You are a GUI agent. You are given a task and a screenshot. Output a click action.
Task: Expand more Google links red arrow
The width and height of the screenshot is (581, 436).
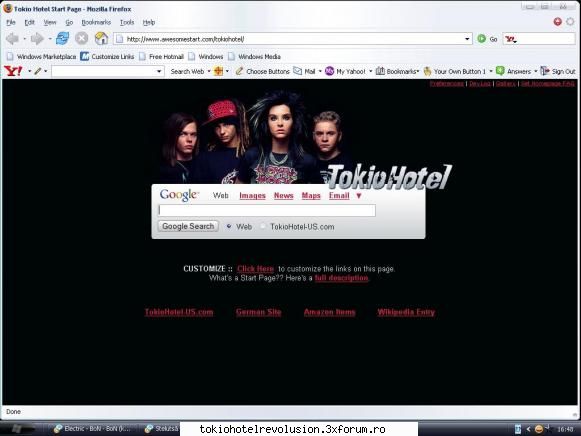(x=359, y=196)
